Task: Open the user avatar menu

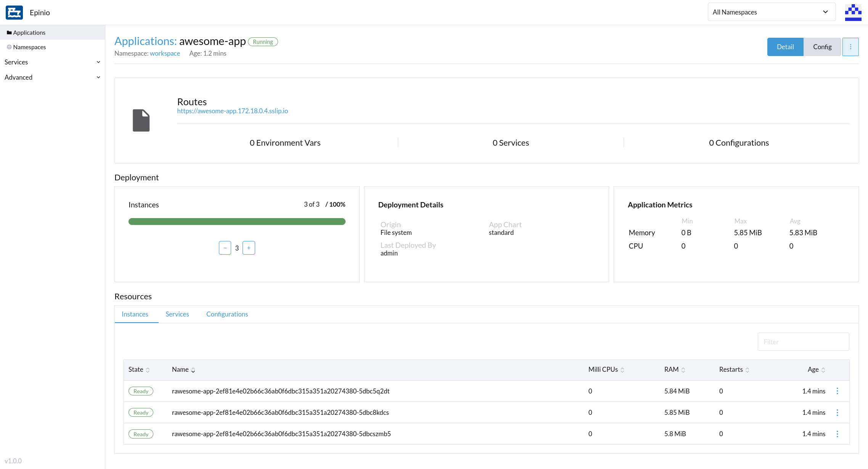Action: point(853,13)
